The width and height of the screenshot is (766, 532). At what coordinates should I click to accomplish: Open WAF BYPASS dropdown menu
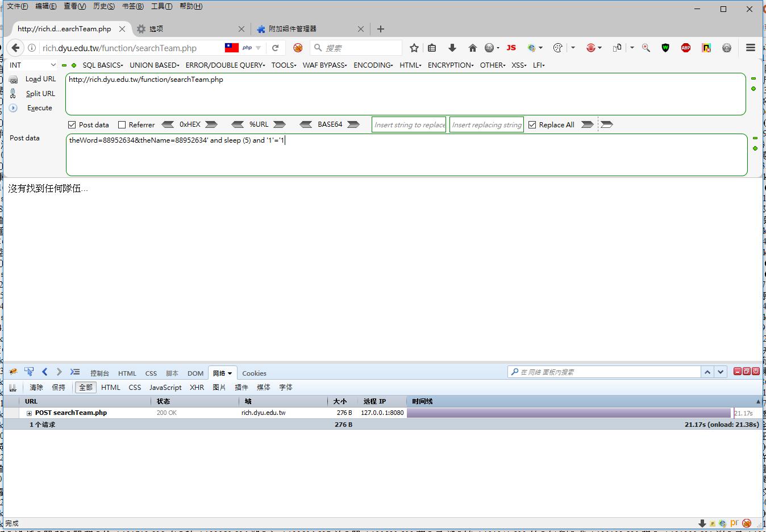(x=325, y=65)
